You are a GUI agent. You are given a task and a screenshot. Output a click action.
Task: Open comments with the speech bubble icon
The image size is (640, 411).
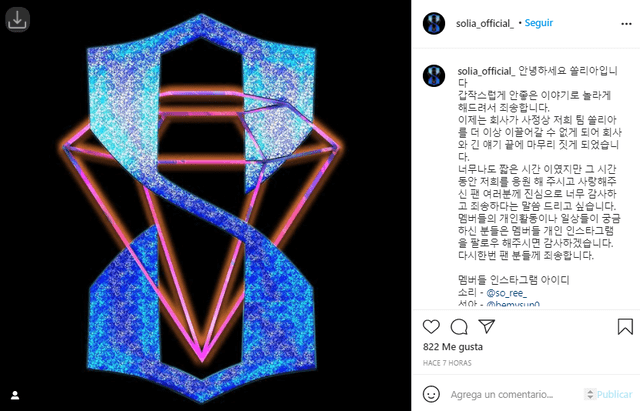[459, 327]
